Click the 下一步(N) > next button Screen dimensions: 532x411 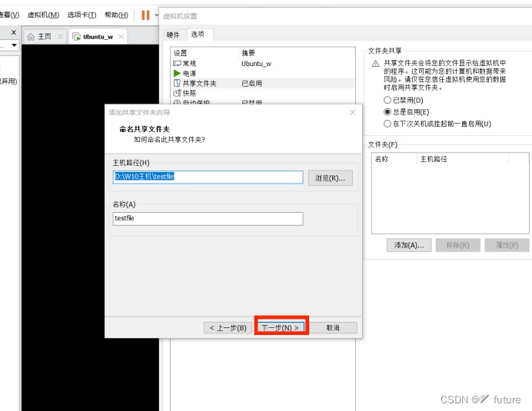point(281,327)
